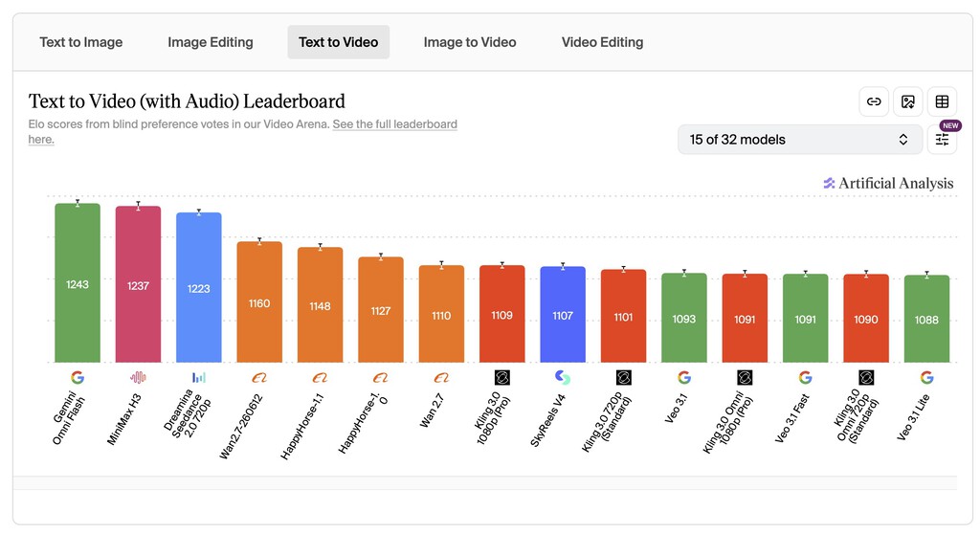Click the HappyHorse-1.0 bar showing 1127
This screenshot has width=980, height=534.
point(381,309)
